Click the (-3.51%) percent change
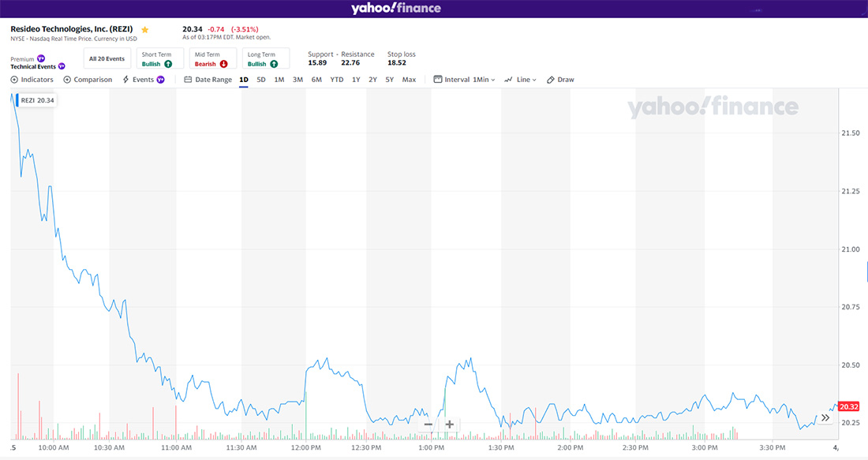The height and width of the screenshot is (460, 868). (245, 29)
